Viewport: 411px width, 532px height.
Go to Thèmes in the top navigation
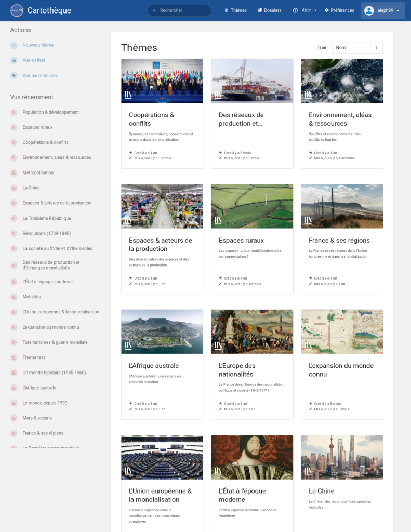(235, 10)
